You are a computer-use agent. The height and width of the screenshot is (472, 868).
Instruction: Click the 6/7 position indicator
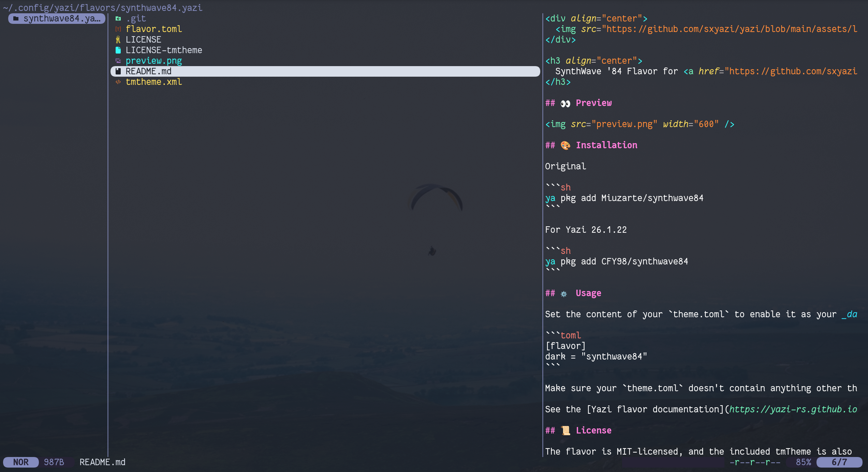(x=839, y=462)
